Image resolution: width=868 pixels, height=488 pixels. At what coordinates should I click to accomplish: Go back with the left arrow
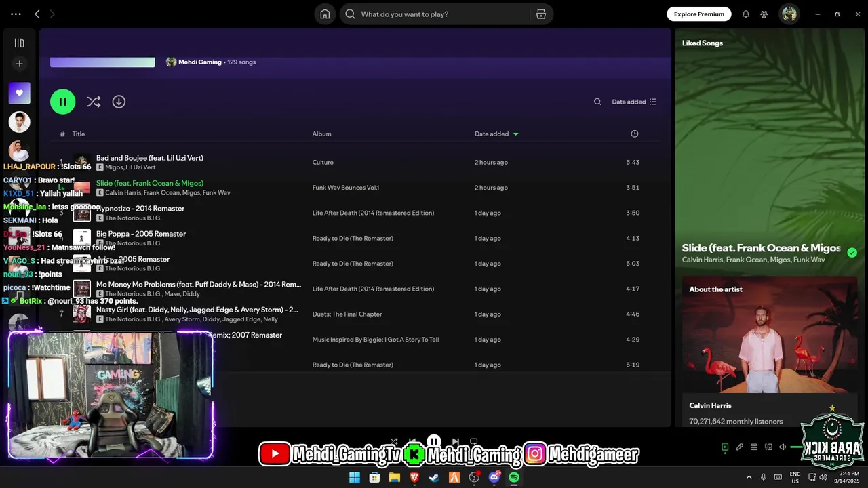coord(37,14)
